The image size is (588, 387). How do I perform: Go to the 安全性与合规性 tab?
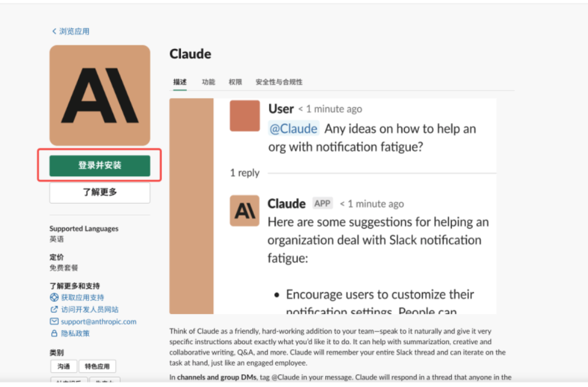(x=279, y=82)
